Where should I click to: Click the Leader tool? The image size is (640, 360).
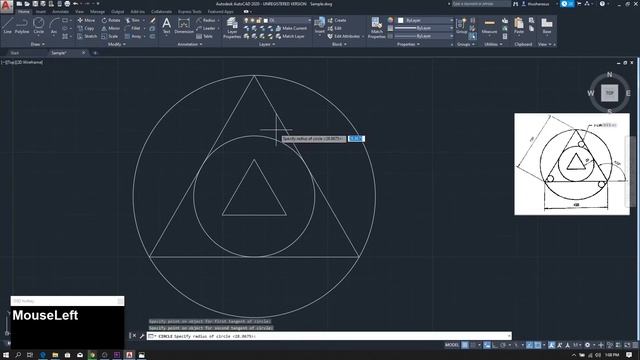pos(206,28)
